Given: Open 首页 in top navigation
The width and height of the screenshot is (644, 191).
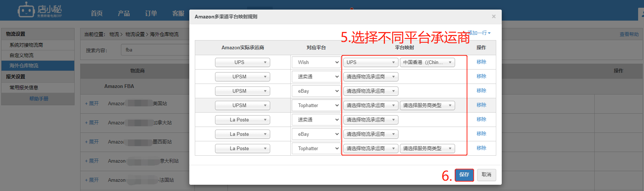Looking at the screenshot, I should pos(97,13).
